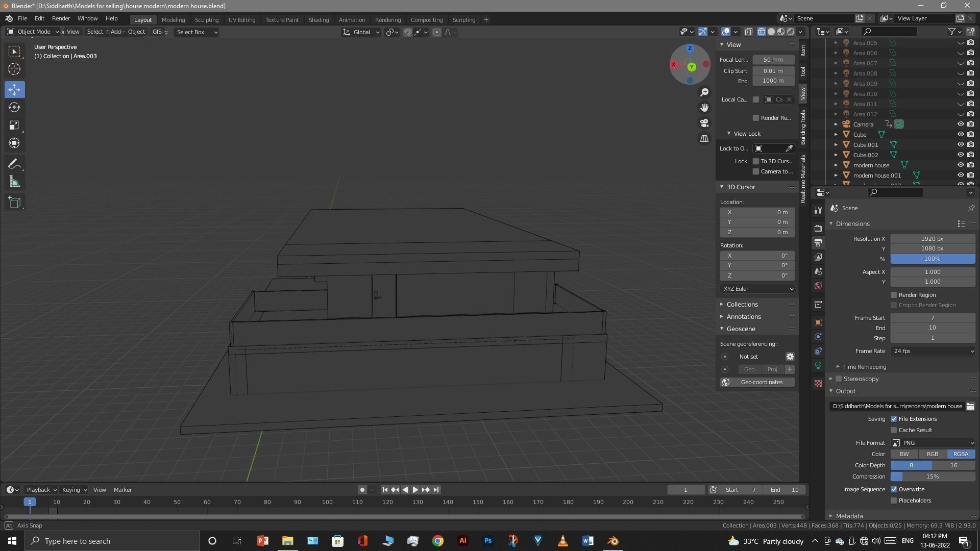The height and width of the screenshot is (551, 980).
Task: Open the Texture properties checker icon
Action: (x=818, y=383)
